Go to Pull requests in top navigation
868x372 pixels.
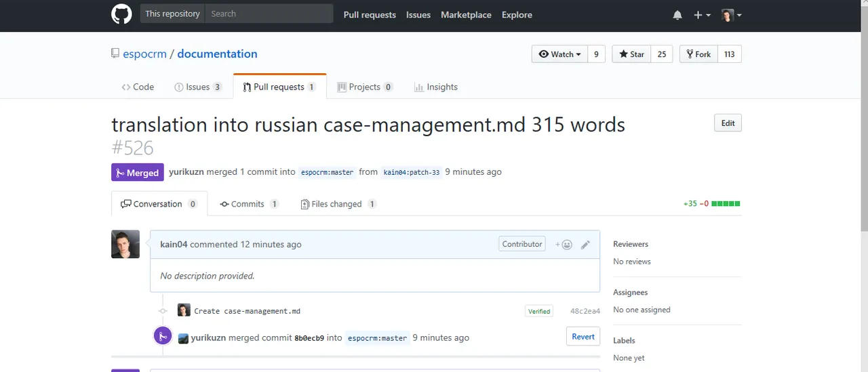(x=370, y=15)
